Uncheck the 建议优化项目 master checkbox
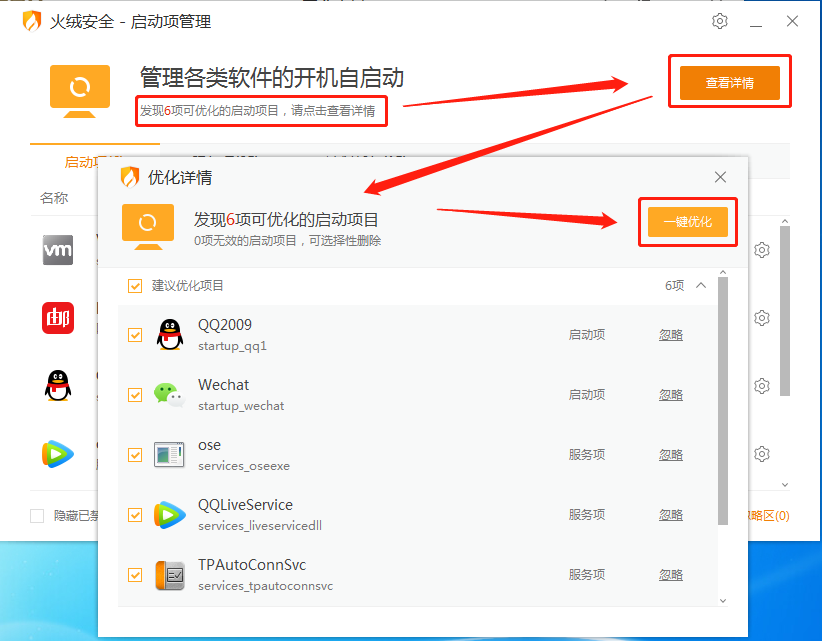Image resolution: width=822 pixels, height=641 pixels. 134,286
